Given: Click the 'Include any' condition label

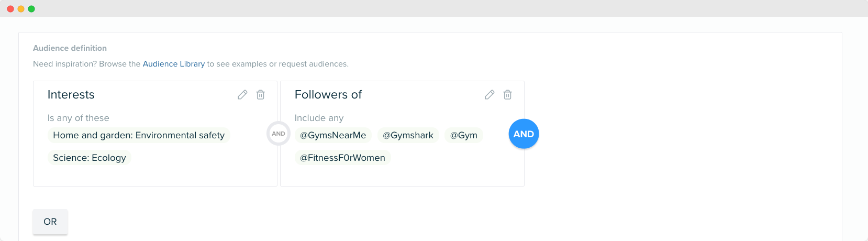Looking at the screenshot, I should (319, 118).
